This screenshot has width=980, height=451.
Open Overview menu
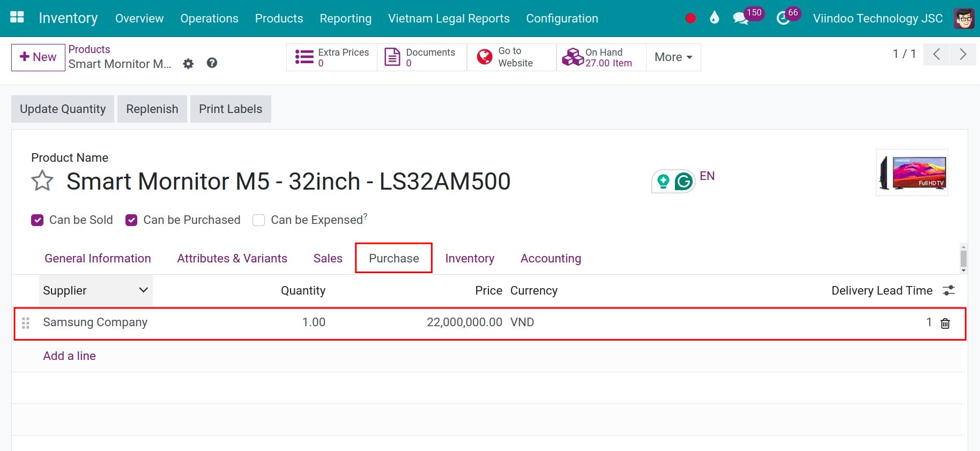click(139, 18)
